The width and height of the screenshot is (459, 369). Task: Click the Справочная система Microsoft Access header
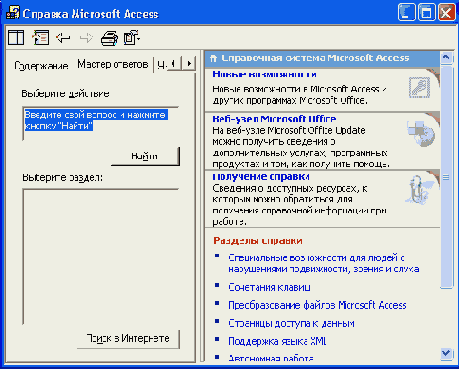click(x=322, y=58)
